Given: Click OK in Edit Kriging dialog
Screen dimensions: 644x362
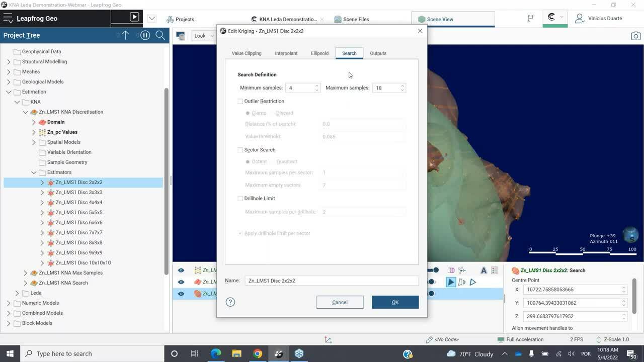Looking at the screenshot, I should (395, 302).
